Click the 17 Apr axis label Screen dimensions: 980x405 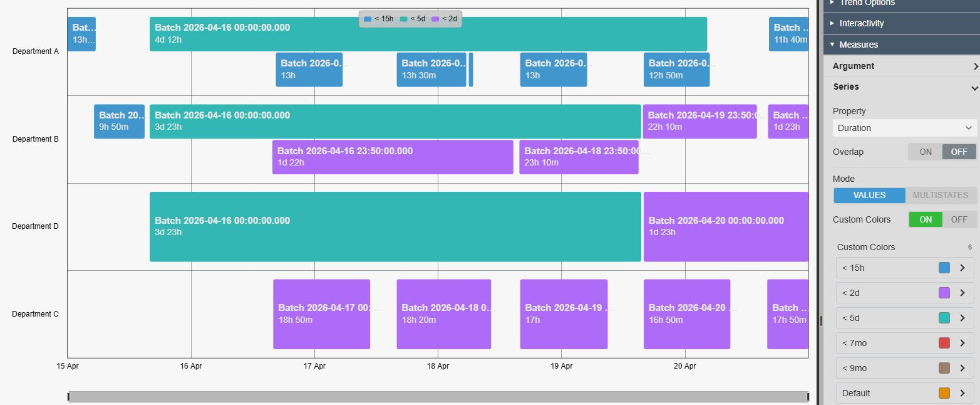point(314,366)
